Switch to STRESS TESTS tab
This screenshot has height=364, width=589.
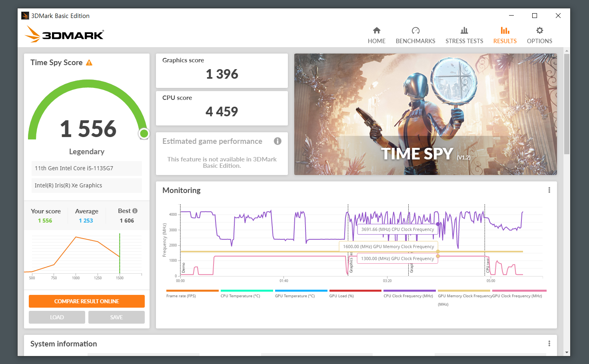tap(464, 35)
